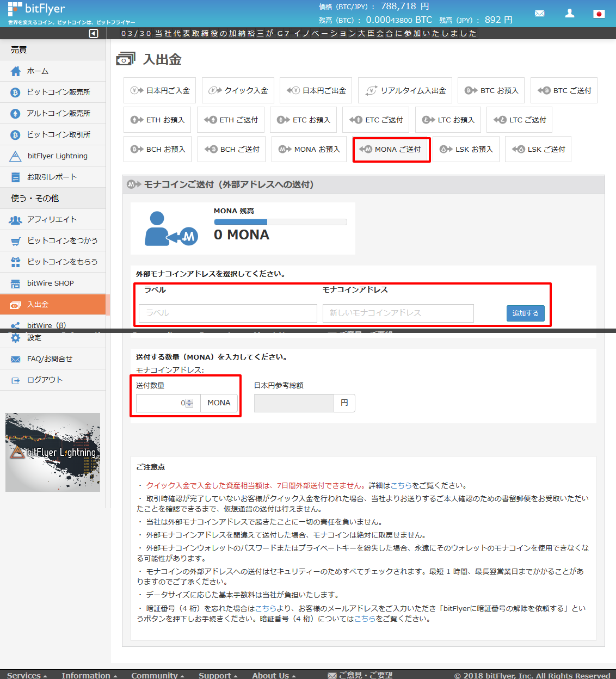
Task: Click the ラベル input field
Action: (228, 313)
